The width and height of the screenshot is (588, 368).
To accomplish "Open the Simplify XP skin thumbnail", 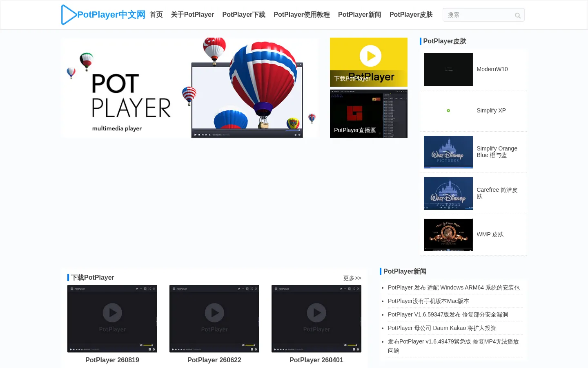I will pos(448,111).
